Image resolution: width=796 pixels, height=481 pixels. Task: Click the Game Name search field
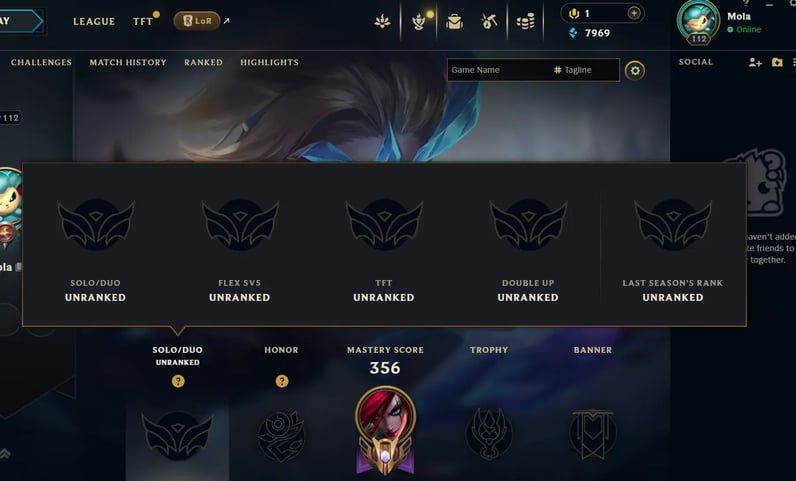coord(499,70)
